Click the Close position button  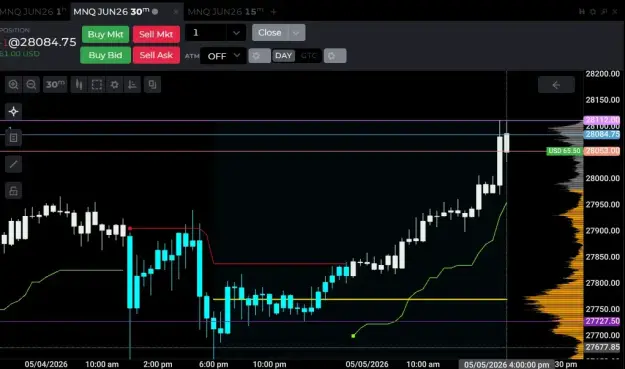pyautogui.click(x=270, y=33)
